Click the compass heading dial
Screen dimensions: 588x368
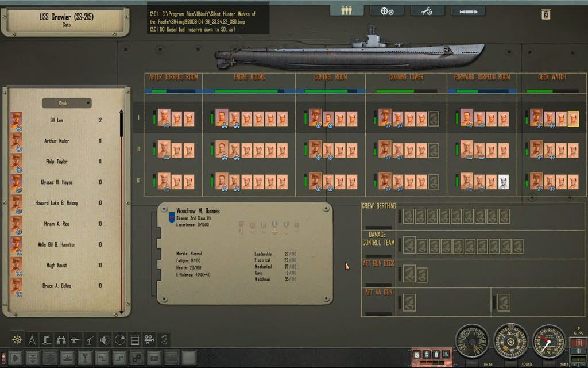[x=510, y=341]
